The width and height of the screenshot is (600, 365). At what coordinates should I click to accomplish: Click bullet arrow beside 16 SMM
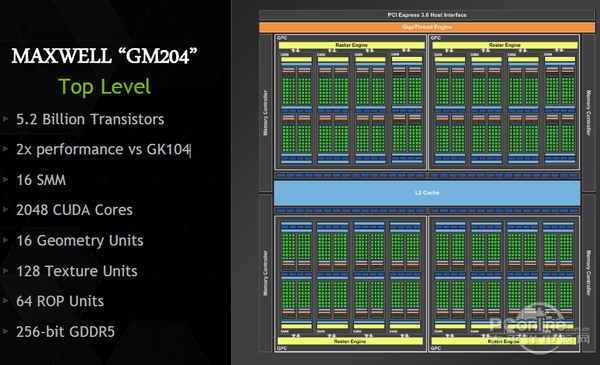tap(5, 179)
